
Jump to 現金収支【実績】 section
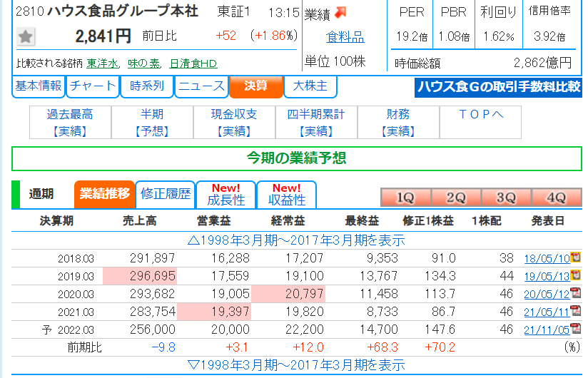click(x=234, y=122)
